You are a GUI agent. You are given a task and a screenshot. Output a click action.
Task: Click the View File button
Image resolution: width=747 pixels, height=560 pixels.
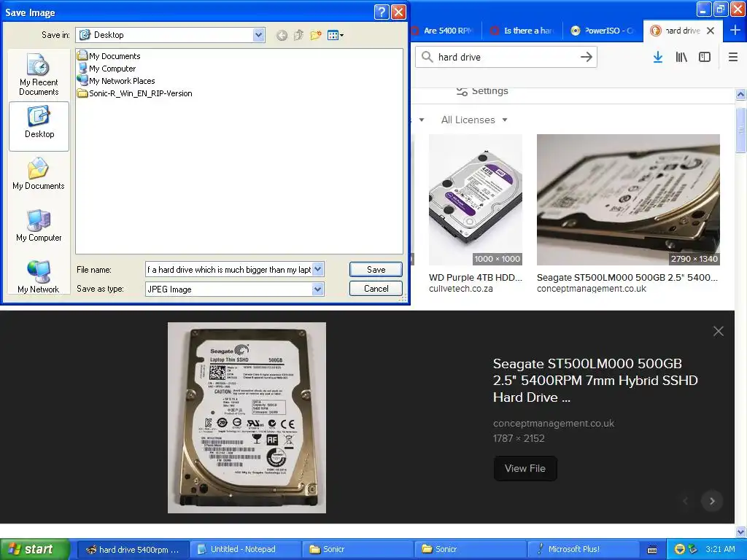point(525,469)
